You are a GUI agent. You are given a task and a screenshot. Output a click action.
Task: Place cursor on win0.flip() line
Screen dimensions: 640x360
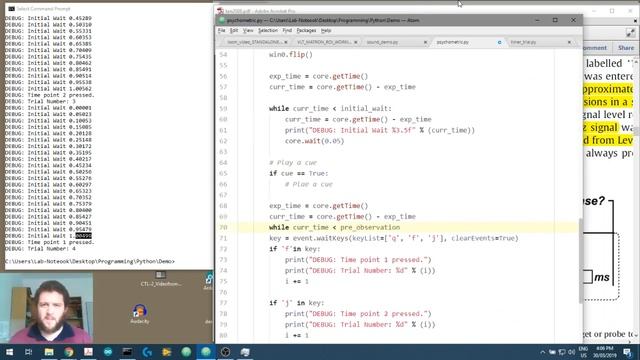(x=291, y=54)
